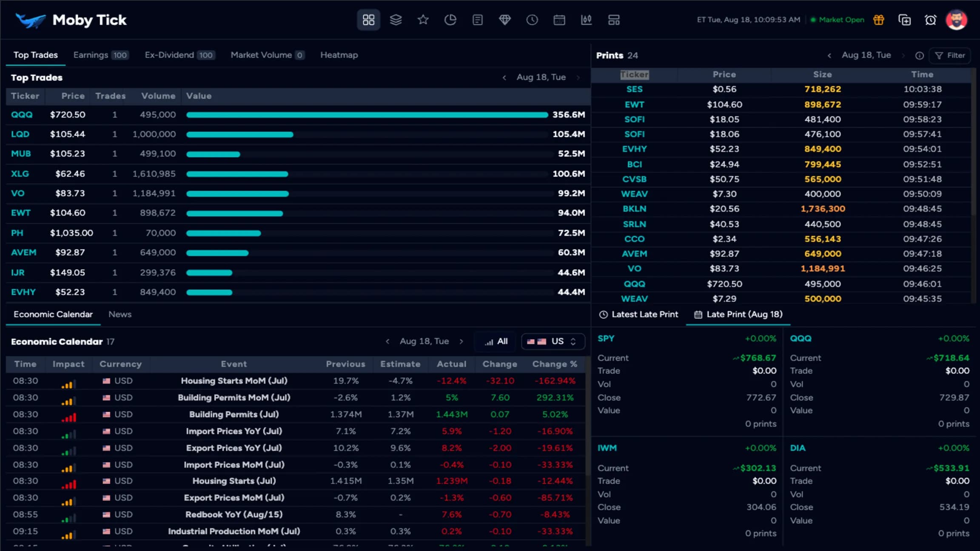Go to previous date in Top Trades
The width and height of the screenshot is (980, 551).
[504, 77]
